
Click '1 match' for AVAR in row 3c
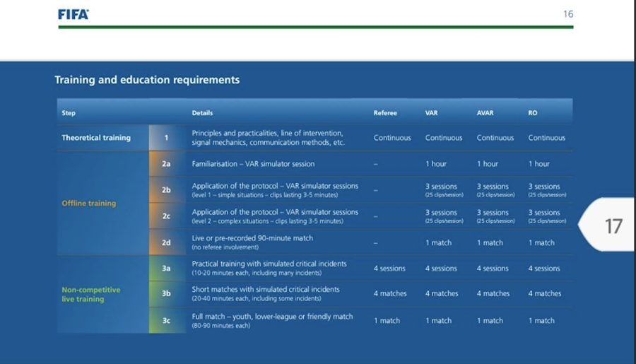pyautogui.click(x=490, y=321)
